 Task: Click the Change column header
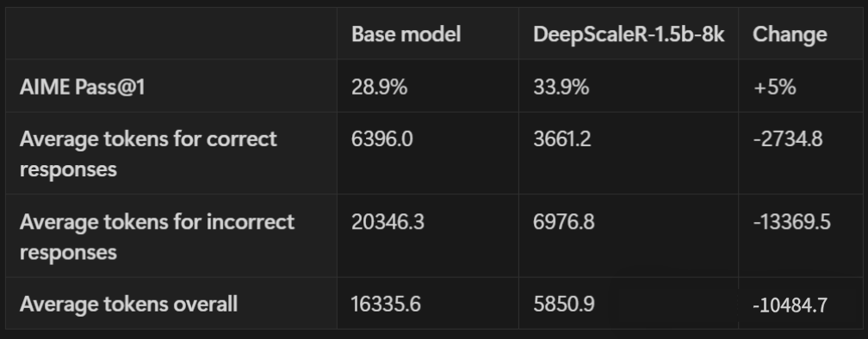click(790, 34)
